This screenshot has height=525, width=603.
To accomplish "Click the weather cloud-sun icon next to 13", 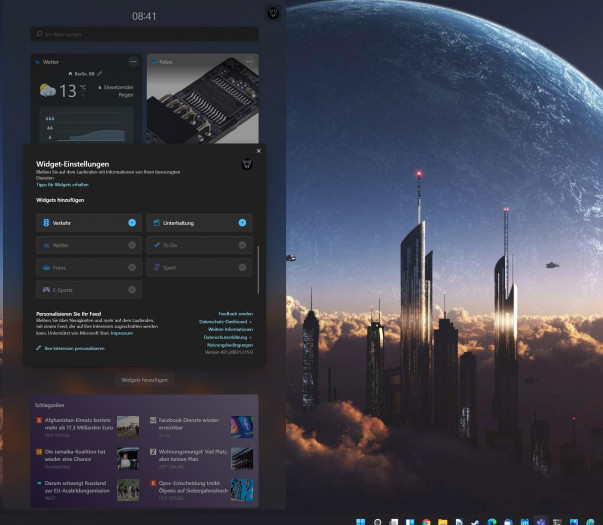I will coord(48,90).
